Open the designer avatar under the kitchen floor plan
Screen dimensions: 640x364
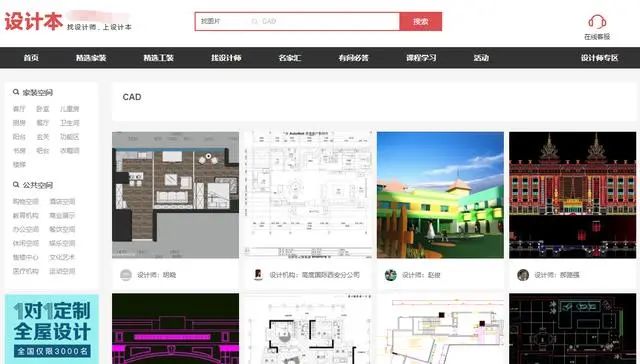click(126, 275)
